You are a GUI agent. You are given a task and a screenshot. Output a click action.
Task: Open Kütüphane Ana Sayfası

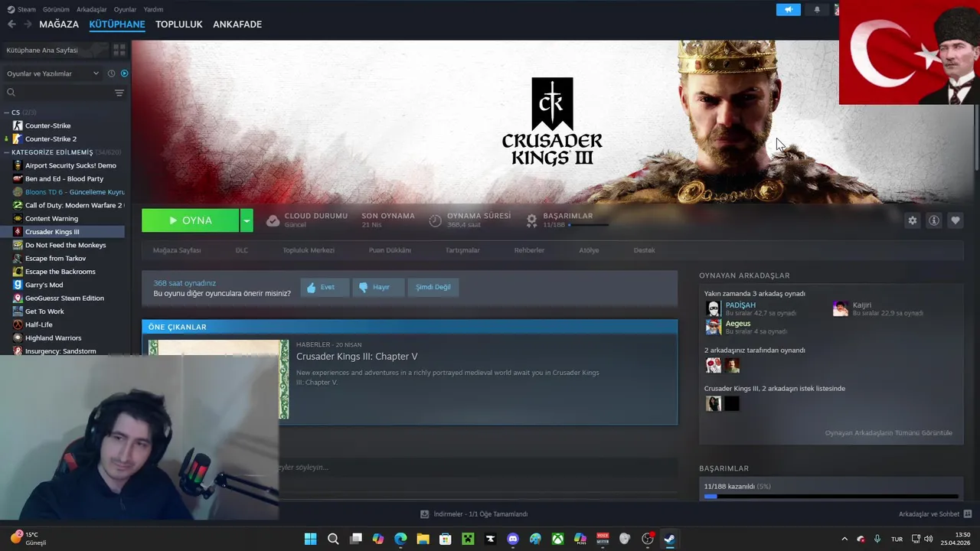pyautogui.click(x=42, y=50)
